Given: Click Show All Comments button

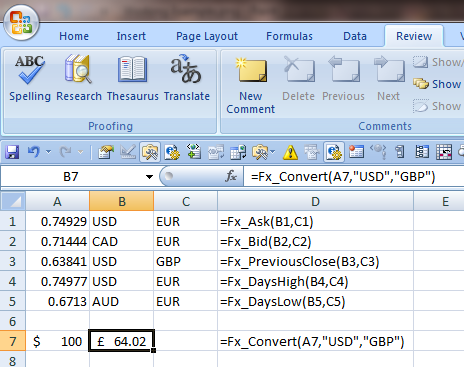Looking at the screenshot, I should 438,84.
